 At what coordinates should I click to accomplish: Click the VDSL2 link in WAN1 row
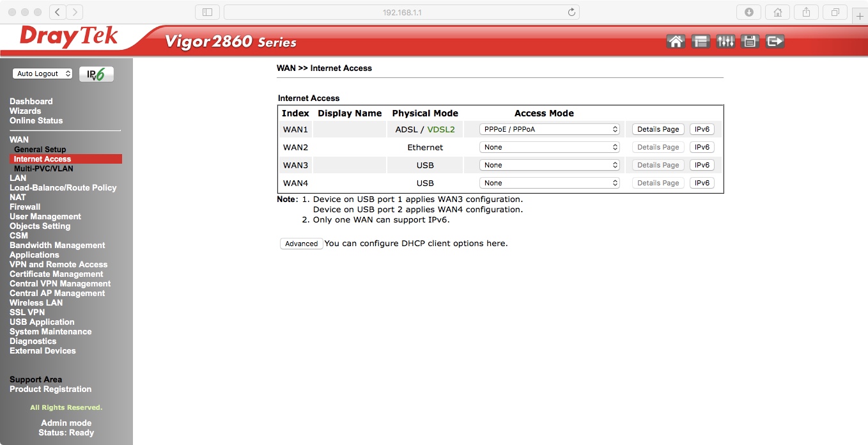[440, 129]
